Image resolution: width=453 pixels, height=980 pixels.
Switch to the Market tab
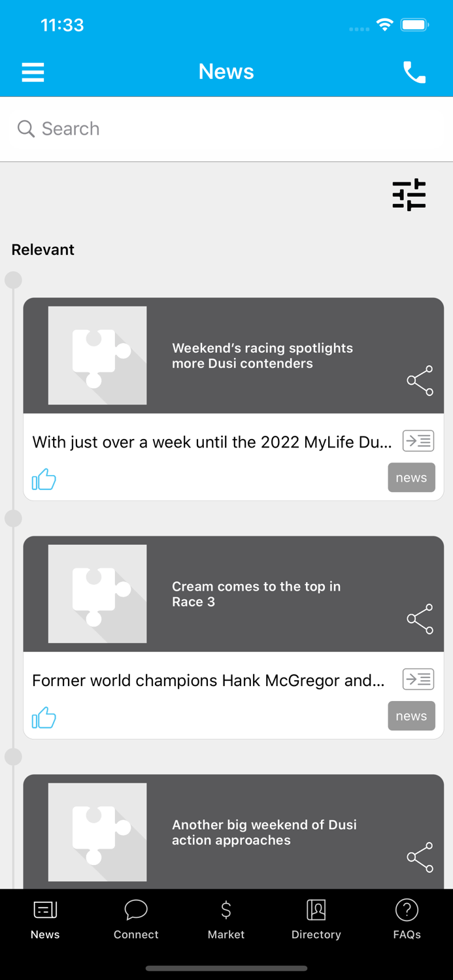[x=226, y=919]
